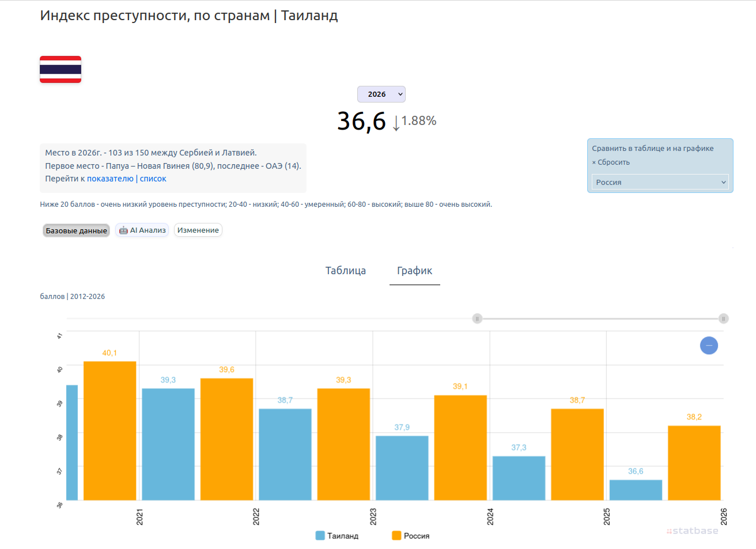Click the blue zoom-out circle button on chart
The image size is (756, 549).
pos(709,345)
